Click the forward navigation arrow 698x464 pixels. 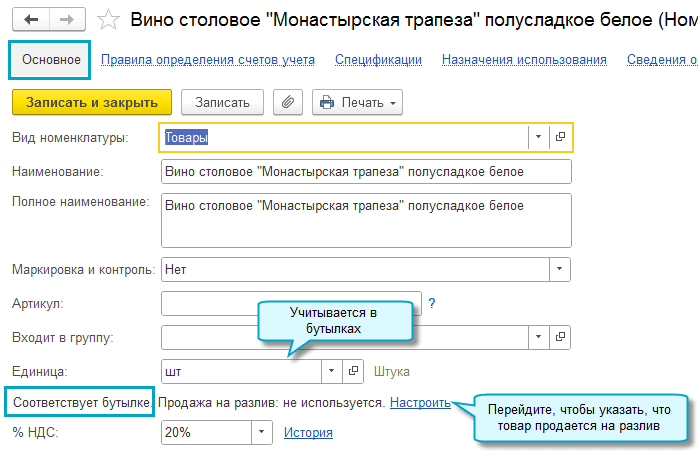pos(66,20)
